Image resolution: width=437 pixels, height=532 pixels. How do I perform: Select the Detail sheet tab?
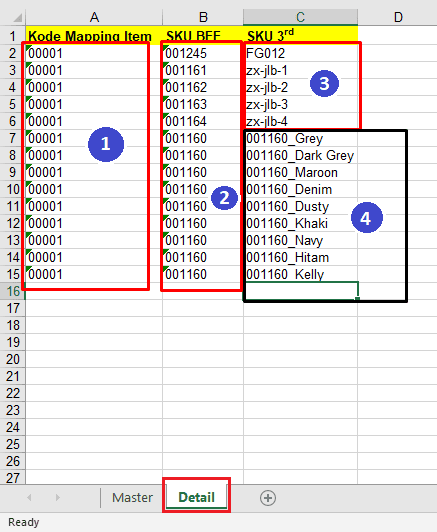click(196, 498)
